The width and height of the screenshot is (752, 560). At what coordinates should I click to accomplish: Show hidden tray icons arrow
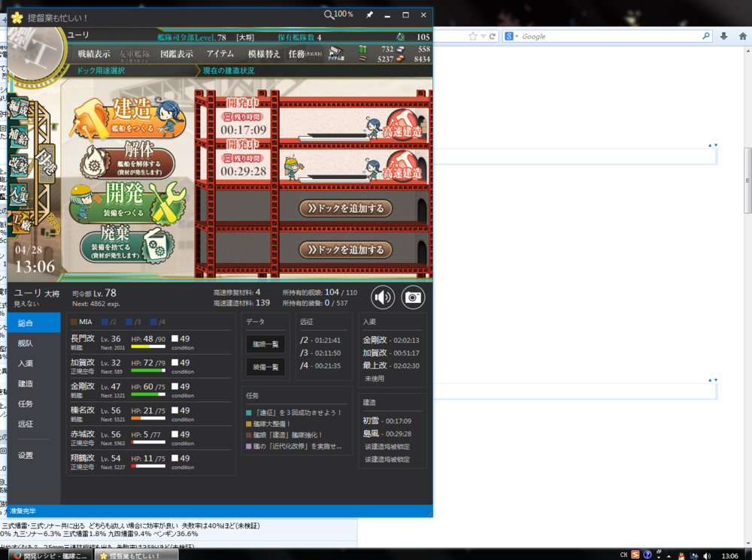point(669,556)
